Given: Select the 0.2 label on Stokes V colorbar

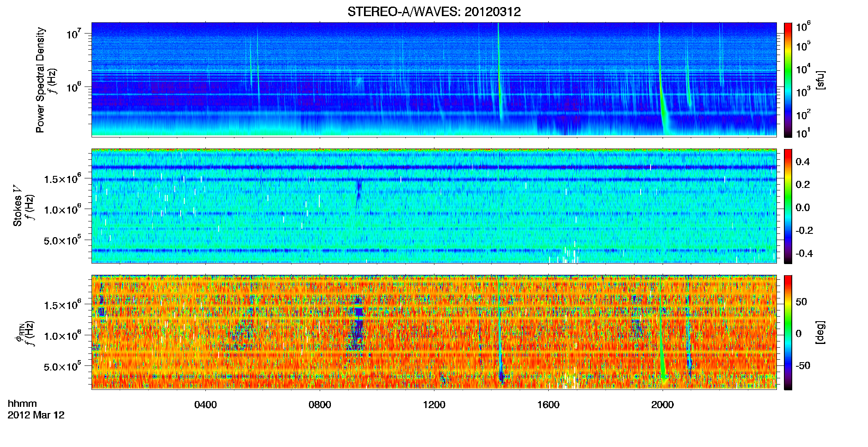Looking at the screenshot, I should (x=803, y=184).
